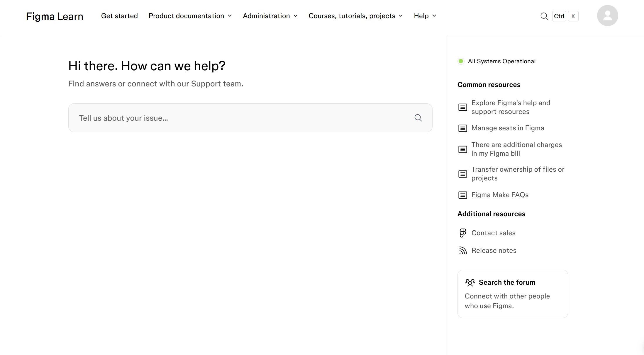Open the Courses, tutorials, projects dropdown
This screenshot has width=644, height=355.
355,16
